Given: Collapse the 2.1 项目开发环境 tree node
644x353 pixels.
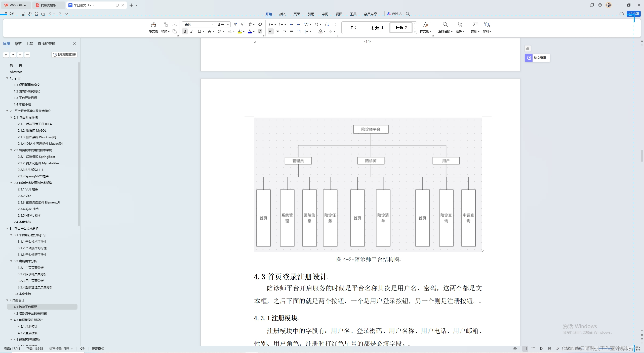Looking at the screenshot, I should (11, 117).
